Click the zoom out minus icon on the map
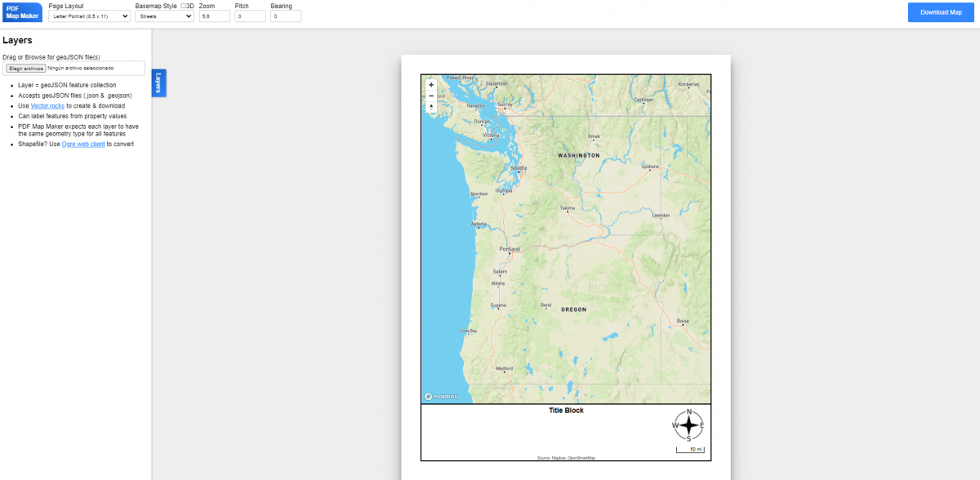980x480 pixels. [x=430, y=96]
